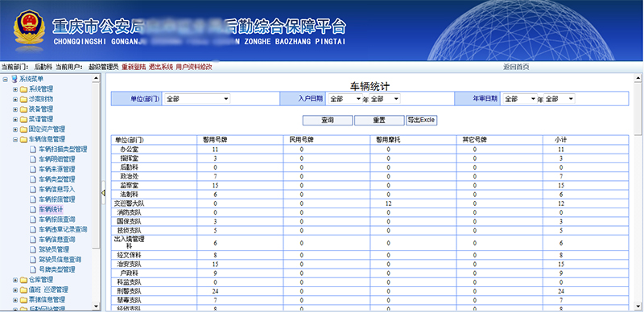The image size is (644, 312).
Task: Collapse the 车辆信息管理 tree node
Action: pos(15,140)
